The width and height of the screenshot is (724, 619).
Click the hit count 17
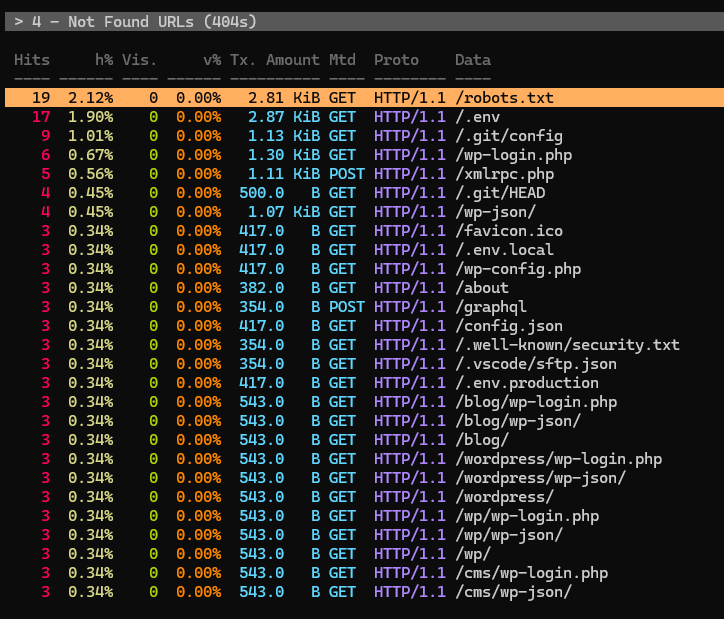(41, 117)
